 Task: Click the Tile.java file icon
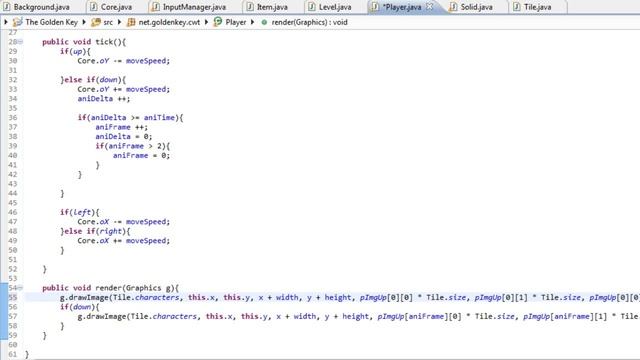(x=517, y=7)
